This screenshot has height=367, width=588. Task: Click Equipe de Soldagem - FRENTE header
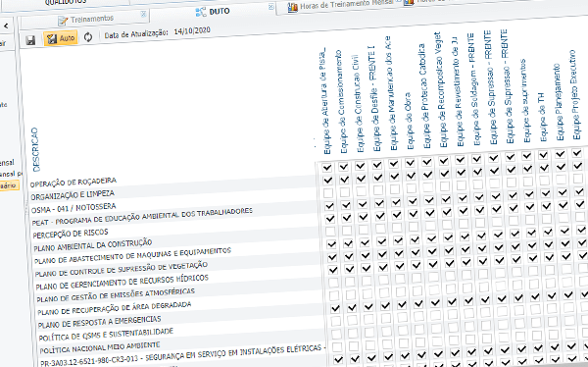click(x=474, y=89)
